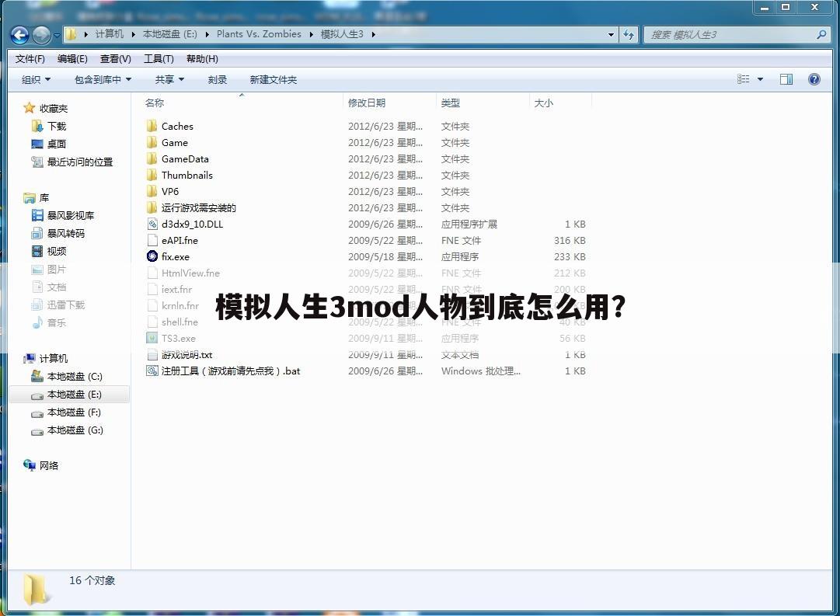Click 本地磁盘 (E:) in the address path
This screenshot has height=616, width=840.
point(170,34)
